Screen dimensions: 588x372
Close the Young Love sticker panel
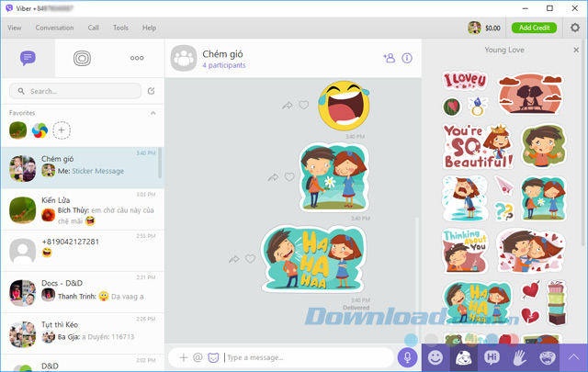(576, 50)
